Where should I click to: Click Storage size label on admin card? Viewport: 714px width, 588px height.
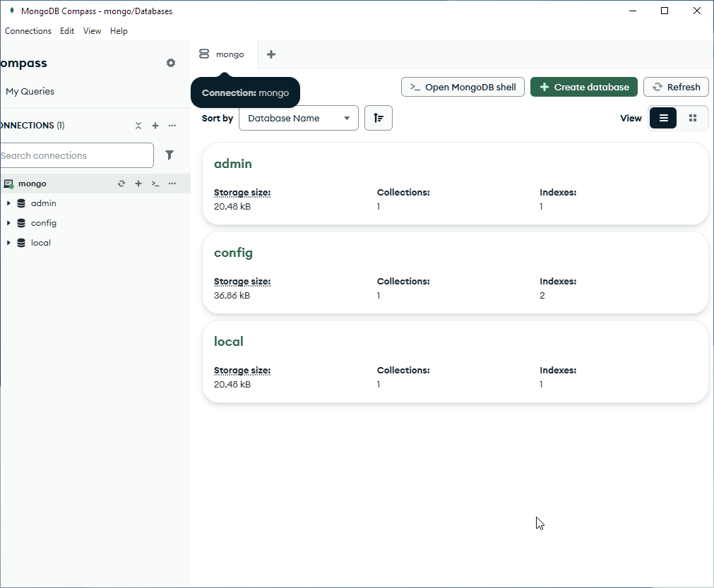[242, 193]
